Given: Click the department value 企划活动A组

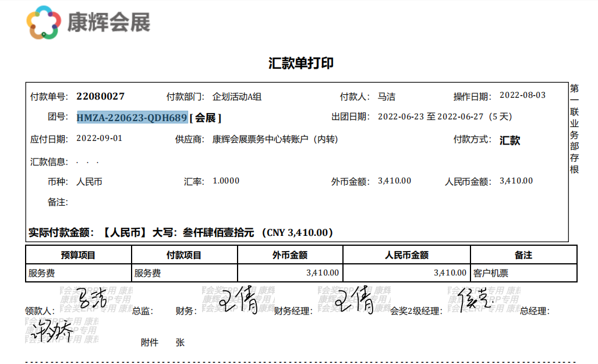Looking at the screenshot, I should pos(237,97).
